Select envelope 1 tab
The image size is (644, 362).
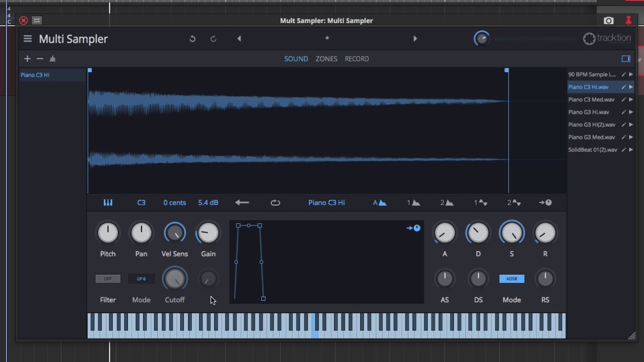(414, 203)
